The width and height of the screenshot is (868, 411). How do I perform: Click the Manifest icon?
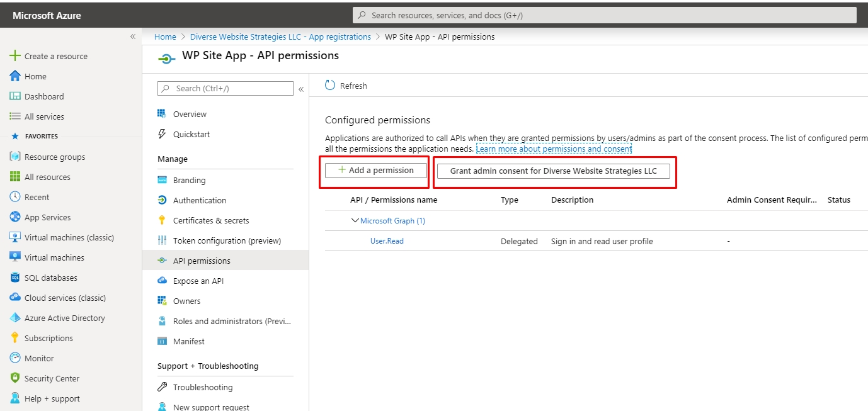point(162,341)
